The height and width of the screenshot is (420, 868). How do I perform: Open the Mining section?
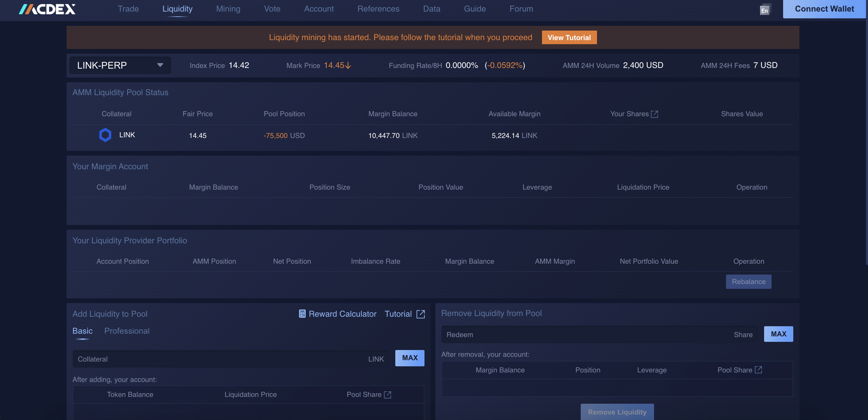point(228,9)
